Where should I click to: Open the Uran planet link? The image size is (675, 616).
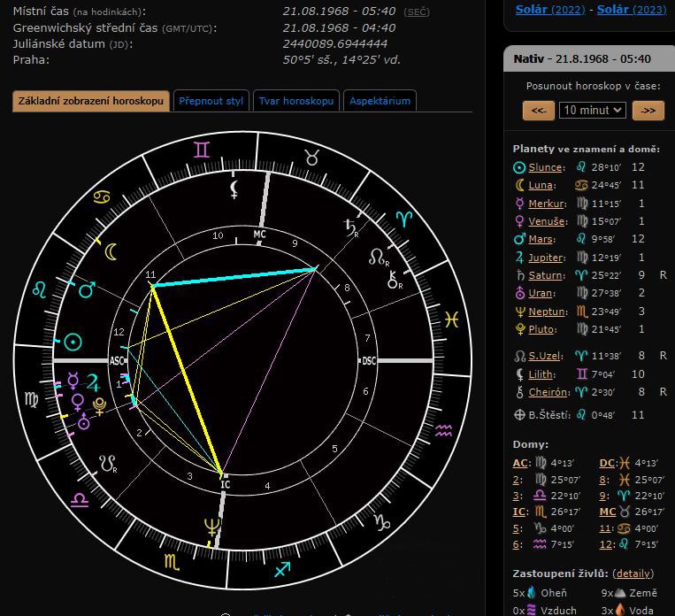(x=541, y=293)
